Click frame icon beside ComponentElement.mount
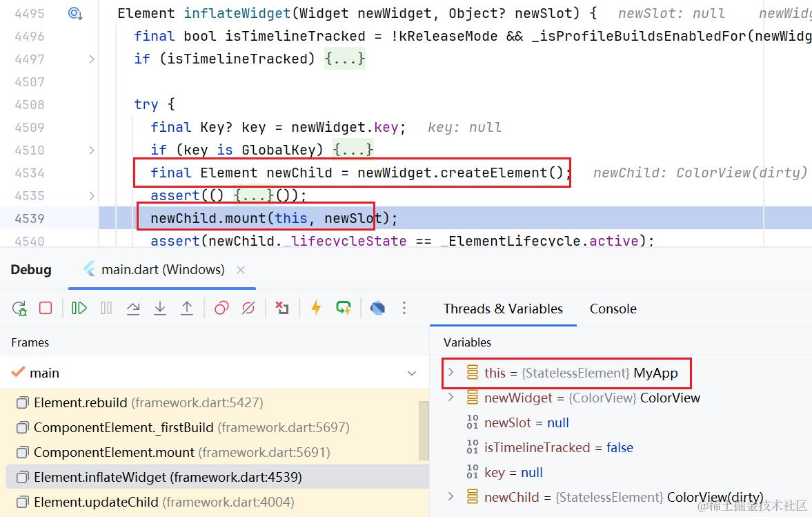The width and height of the screenshot is (812, 517). (x=22, y=453)
